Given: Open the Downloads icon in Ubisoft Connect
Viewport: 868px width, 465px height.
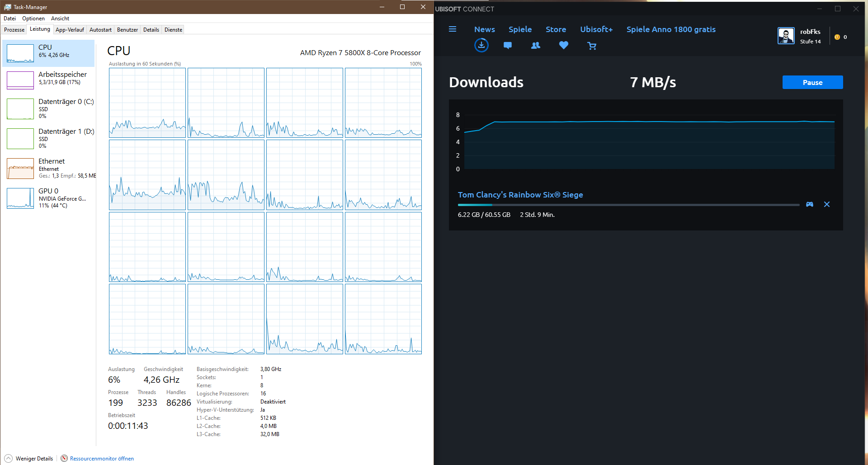Looking at the screenshot, I should point(481,45).
